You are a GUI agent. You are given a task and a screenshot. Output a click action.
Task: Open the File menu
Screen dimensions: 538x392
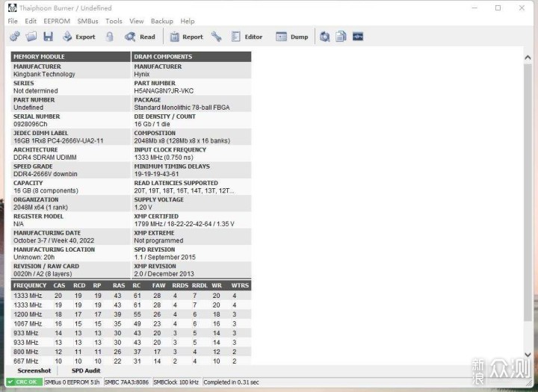click(13, 21)
